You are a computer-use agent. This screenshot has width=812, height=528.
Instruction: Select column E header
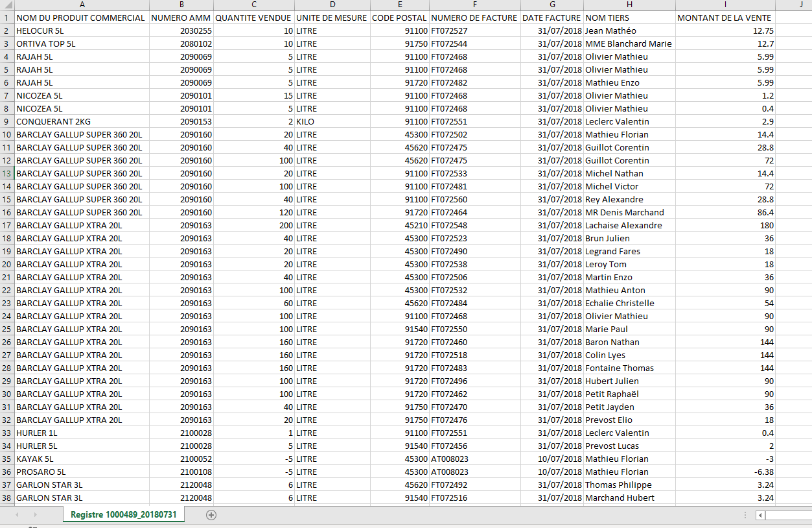[399, 5]
